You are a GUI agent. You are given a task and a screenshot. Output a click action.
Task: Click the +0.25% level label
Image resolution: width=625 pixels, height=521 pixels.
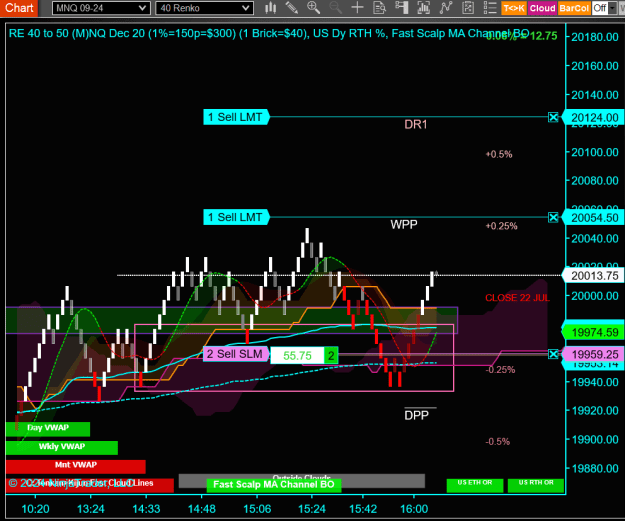click(501, 226)
